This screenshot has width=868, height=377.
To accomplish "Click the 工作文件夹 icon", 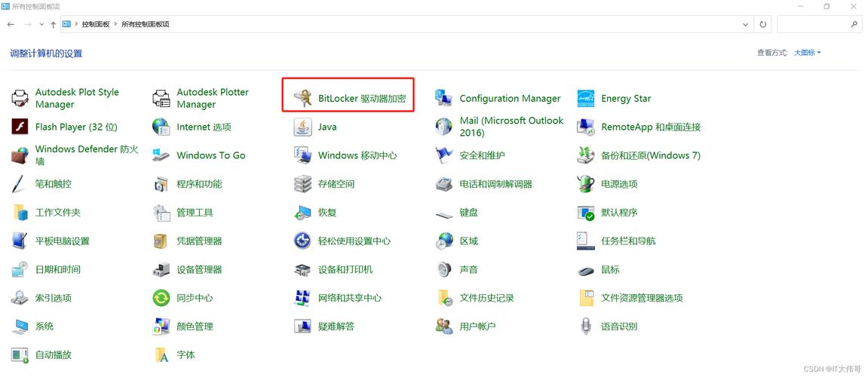I will tap(20, 213).
